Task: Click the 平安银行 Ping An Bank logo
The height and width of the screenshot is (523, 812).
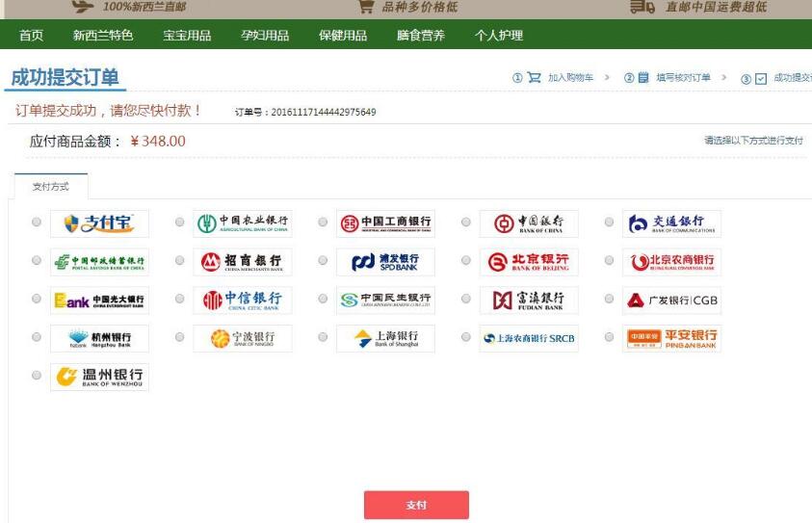Action: tap(671, 339)
